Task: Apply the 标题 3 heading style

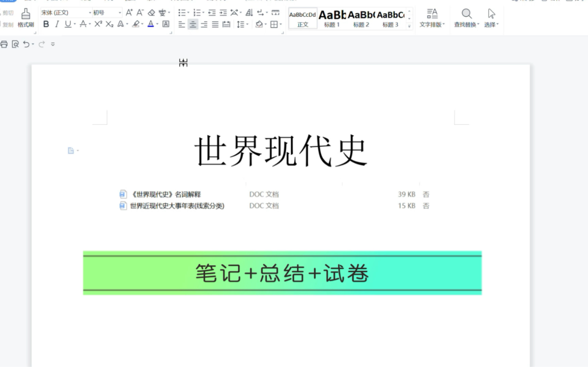Action: point(391,18)
